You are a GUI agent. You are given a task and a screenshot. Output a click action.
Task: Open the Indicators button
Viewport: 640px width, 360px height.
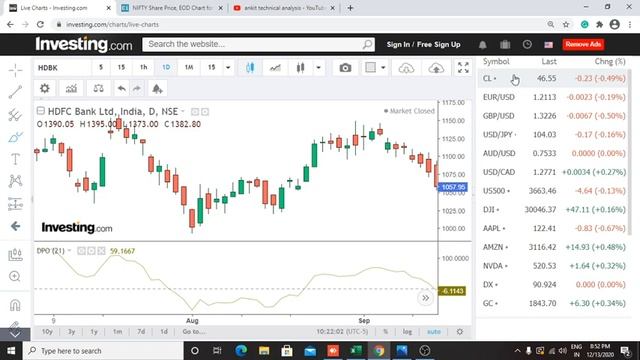click(71, 89)
